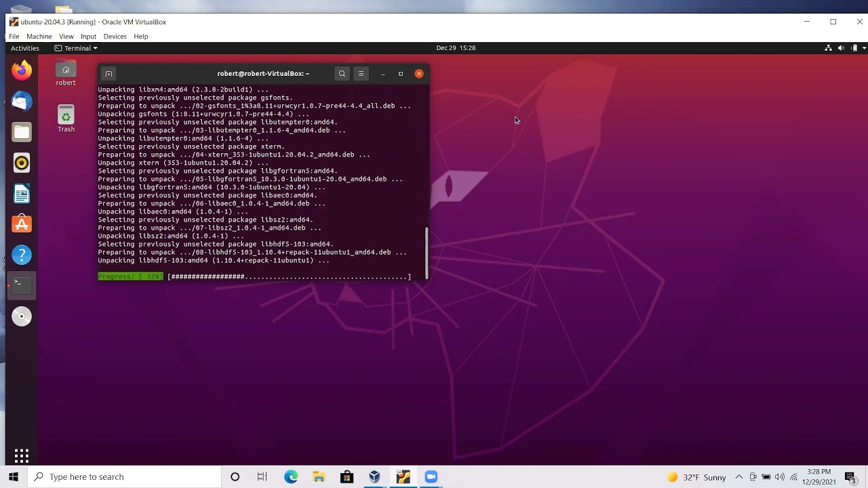
Task: Show Applications grid in the dock
Action: pyautogui.click(x=22, y=455)
